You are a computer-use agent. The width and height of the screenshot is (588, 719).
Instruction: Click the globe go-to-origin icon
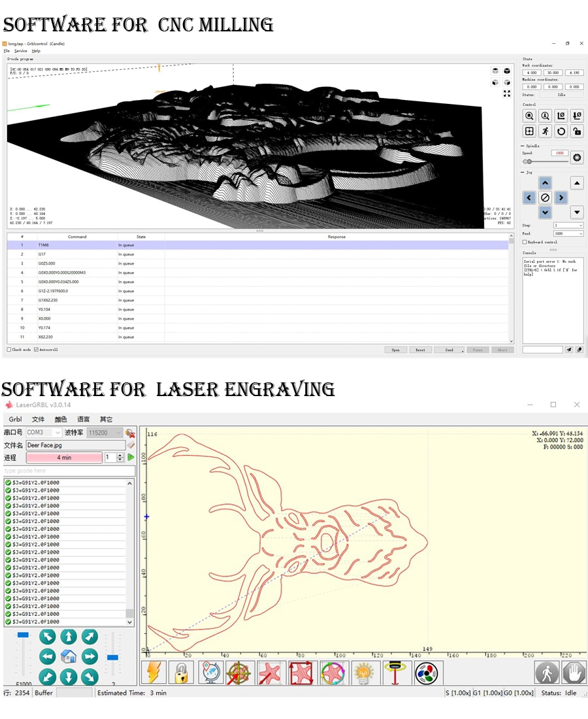(211, 674)
